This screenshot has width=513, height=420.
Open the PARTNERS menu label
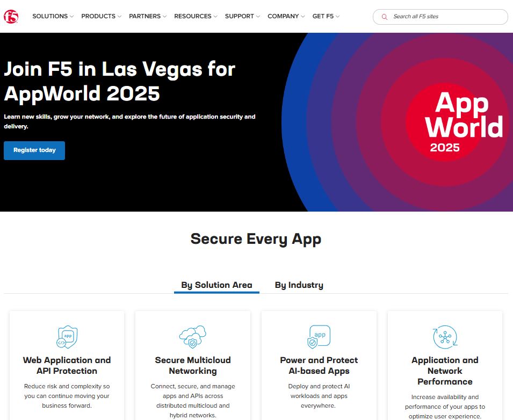pos(145,16)
